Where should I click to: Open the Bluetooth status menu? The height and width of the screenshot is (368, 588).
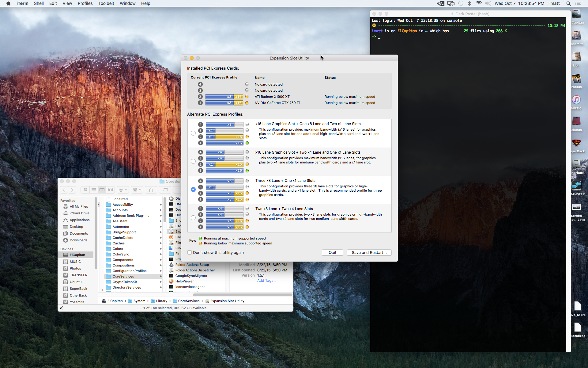click(x=469, y=3)
